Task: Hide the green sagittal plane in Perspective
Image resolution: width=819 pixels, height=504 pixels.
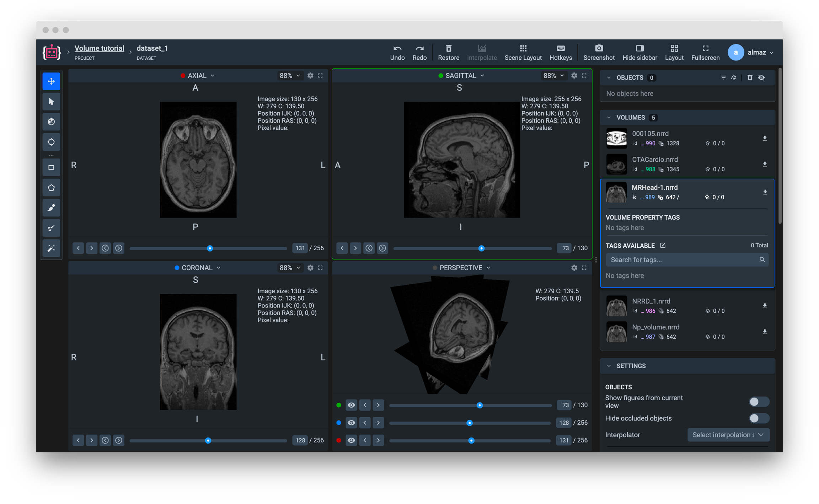Action: click(x=351, y=405)
